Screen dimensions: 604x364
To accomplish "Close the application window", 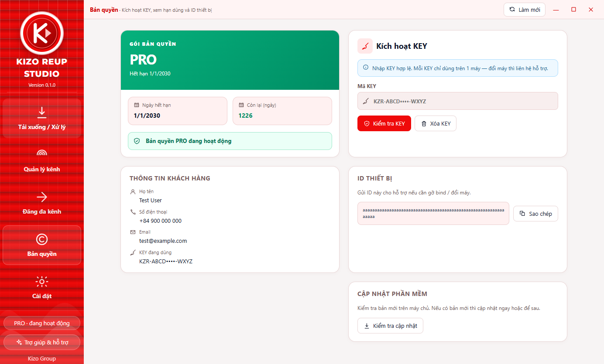I will click(x=591, y=10).
